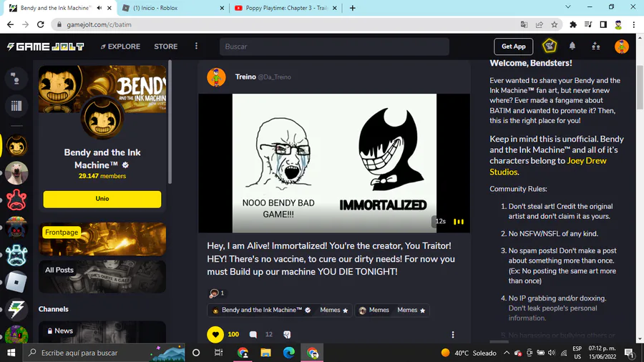
Task: Open Treino's profile name link
Action: point(245,77)
